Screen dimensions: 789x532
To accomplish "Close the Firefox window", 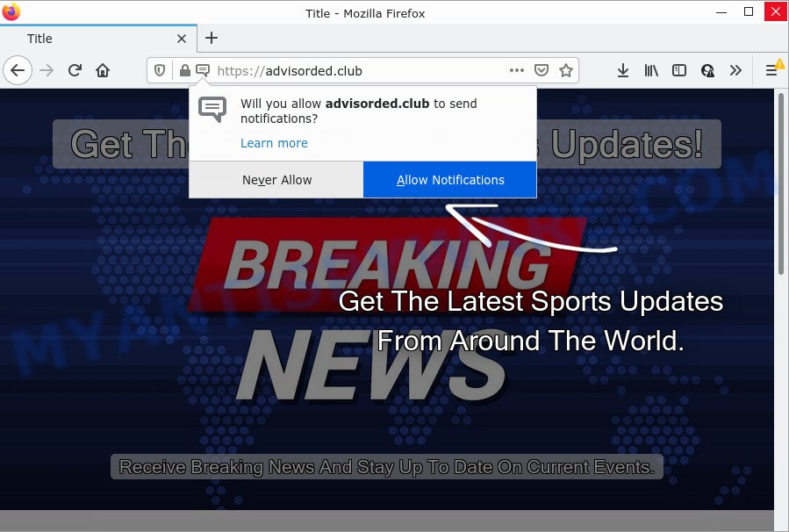I will tap(776, 12).
